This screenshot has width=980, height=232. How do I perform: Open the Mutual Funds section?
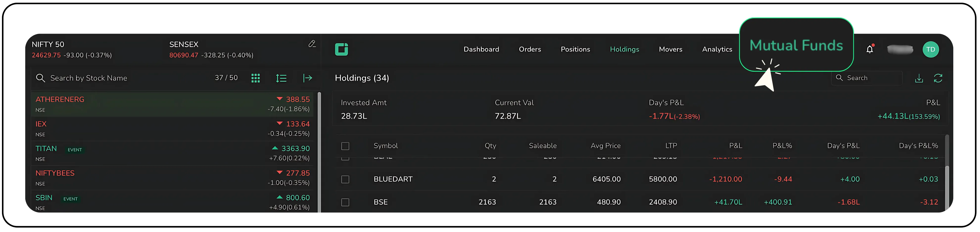[x=796, y=45]
